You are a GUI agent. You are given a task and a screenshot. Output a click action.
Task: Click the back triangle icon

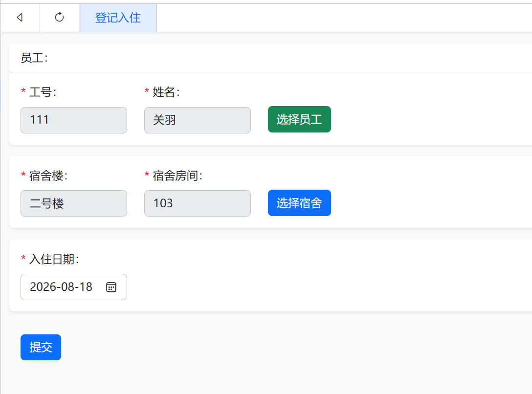coord(20,17)
